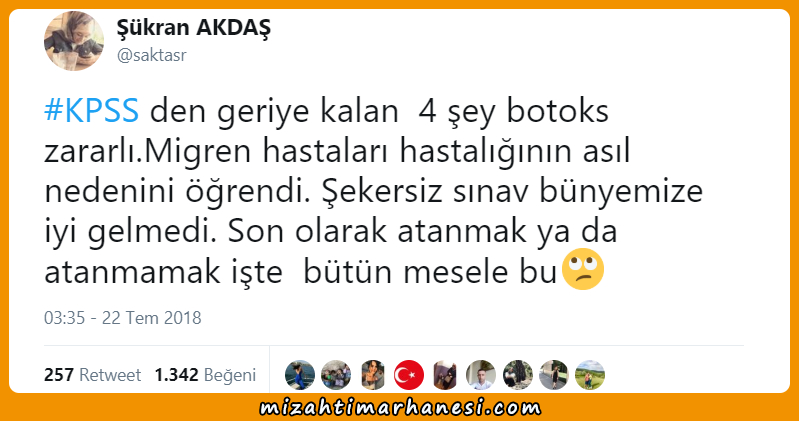Click the mizahtimarhanesi.com watermark
799x421 pixels.
(x=400, y=408)
